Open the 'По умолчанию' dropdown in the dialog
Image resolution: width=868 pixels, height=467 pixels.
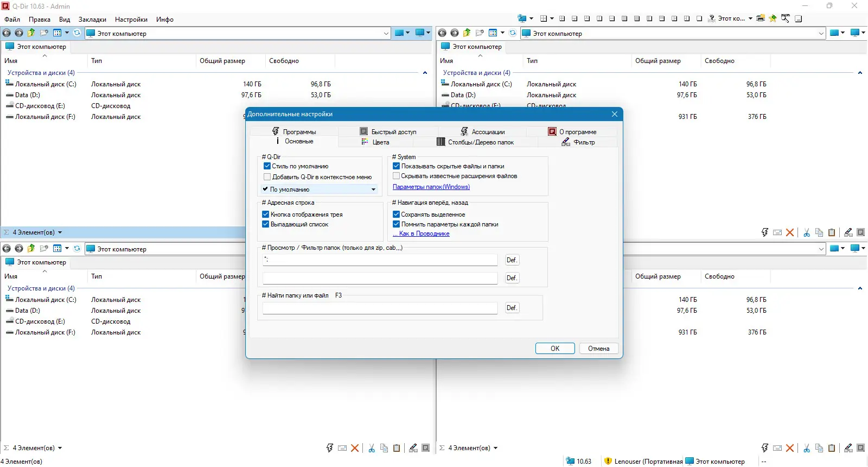coord(320,190)
